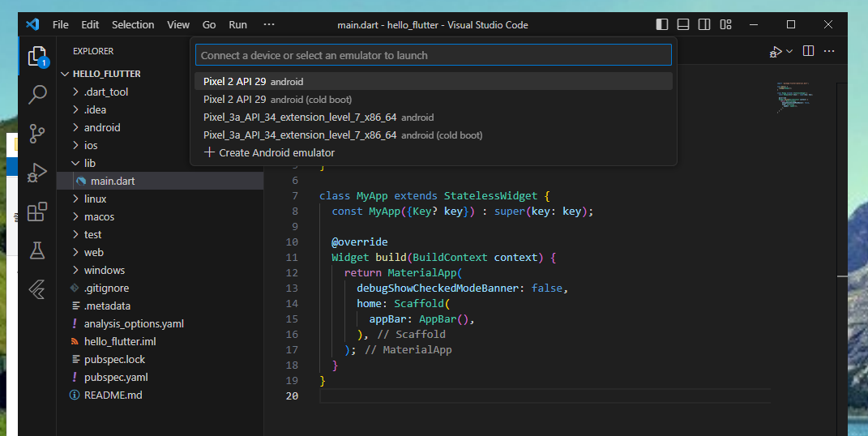Split the editor right
This screenshot has width=868, height=436.
pos(808,51)
